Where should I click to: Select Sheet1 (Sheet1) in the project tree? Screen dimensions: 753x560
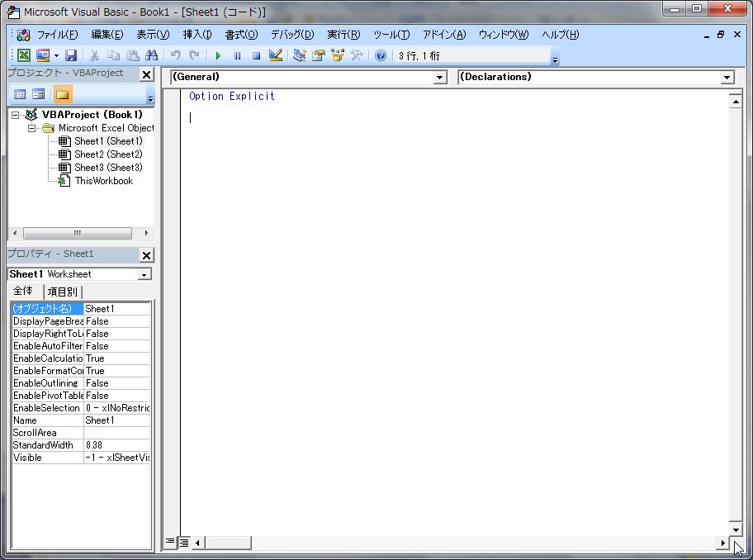coord(108,141)
